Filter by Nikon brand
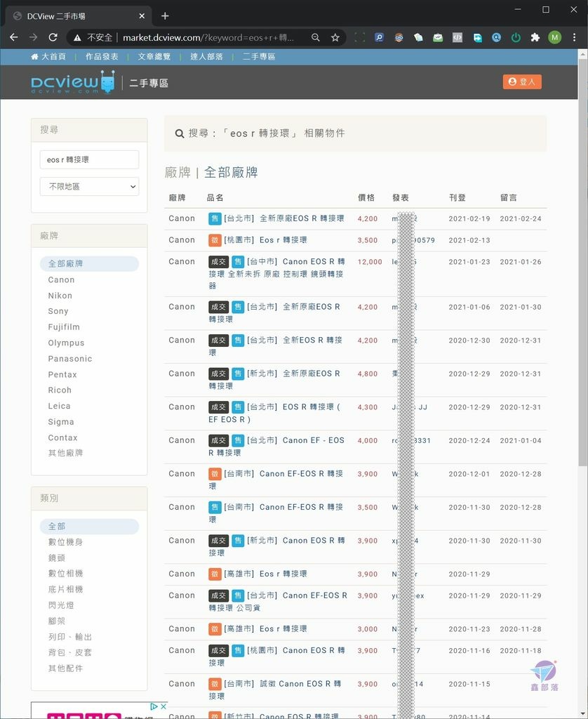588x719 pixels. [x=60, y=296]
